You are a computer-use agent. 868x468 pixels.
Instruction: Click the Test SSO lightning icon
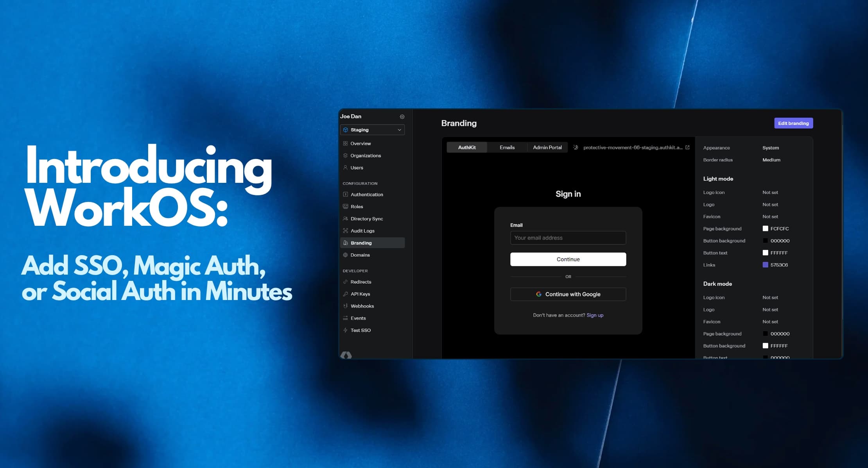[345, 330]
